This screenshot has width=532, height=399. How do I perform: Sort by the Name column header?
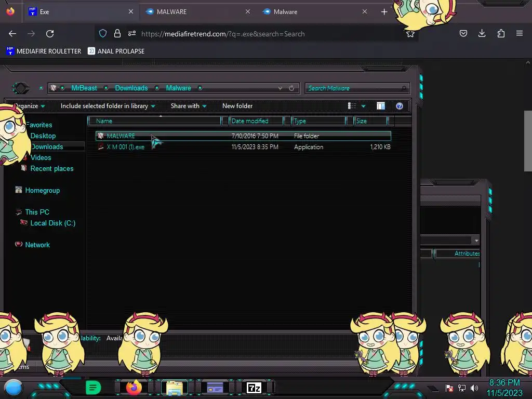pyautogui.click(x=155, y=121)
